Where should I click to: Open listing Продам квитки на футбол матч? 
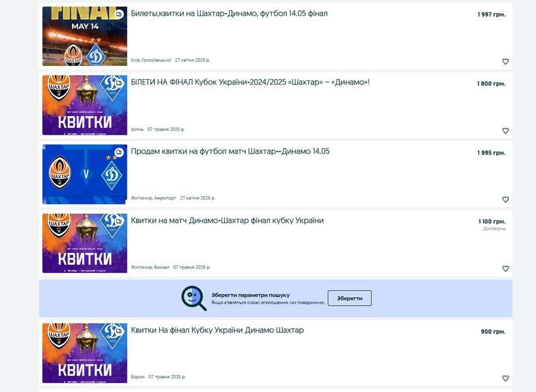coord(230,152)
